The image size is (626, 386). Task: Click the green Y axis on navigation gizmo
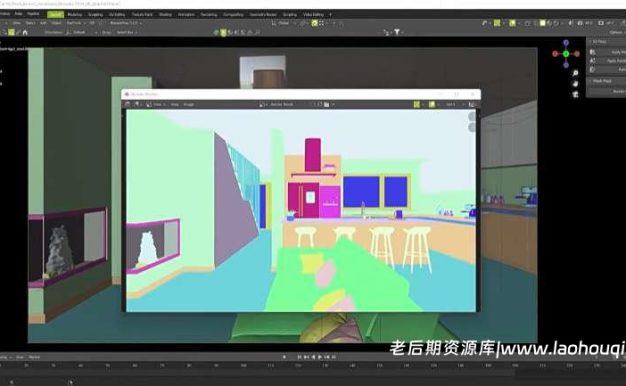pyautogui.click(x=566, y=53)
